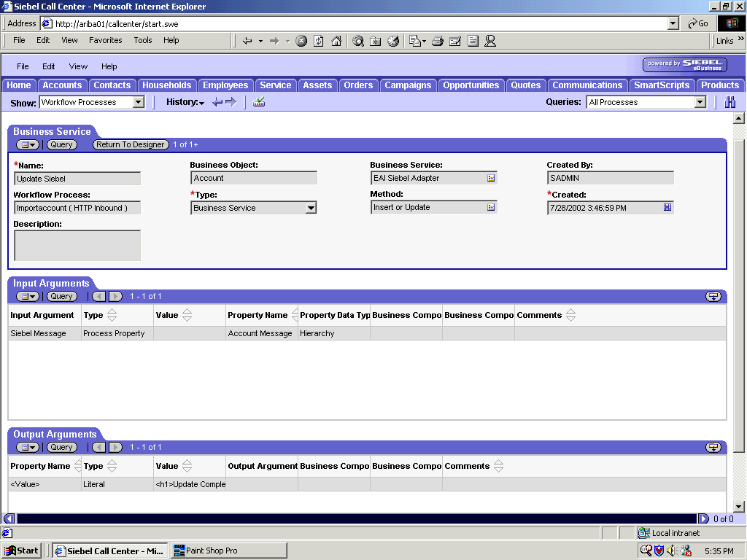Click the columns icon in Input Arguments header
This screenshot has width=747, height=560.
coord(713,296)
